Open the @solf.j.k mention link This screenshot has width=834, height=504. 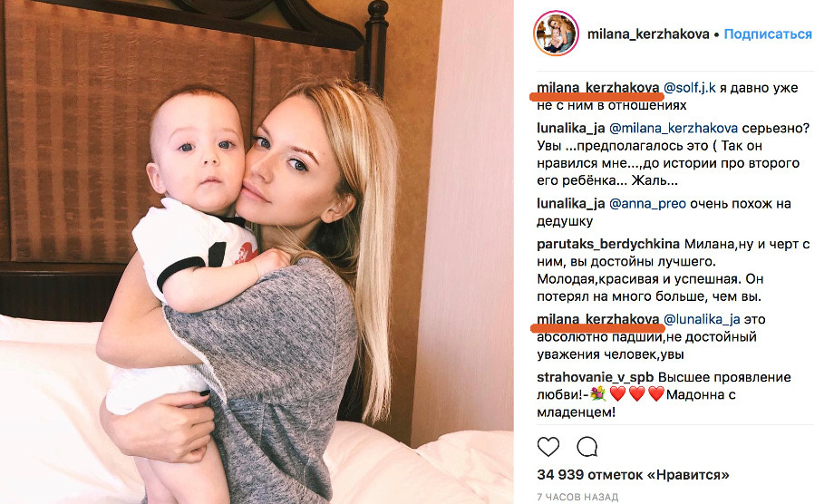click(690, 87)
